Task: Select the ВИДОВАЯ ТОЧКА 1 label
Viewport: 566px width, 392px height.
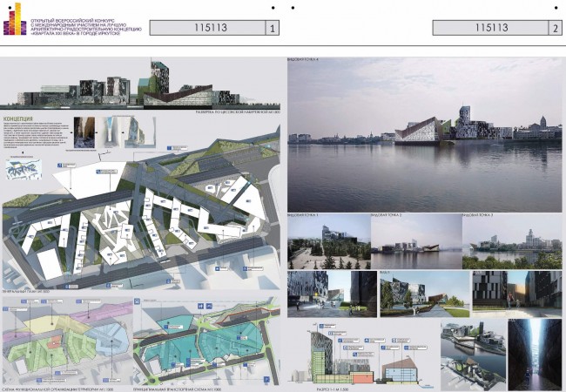Action: [303, 215]
